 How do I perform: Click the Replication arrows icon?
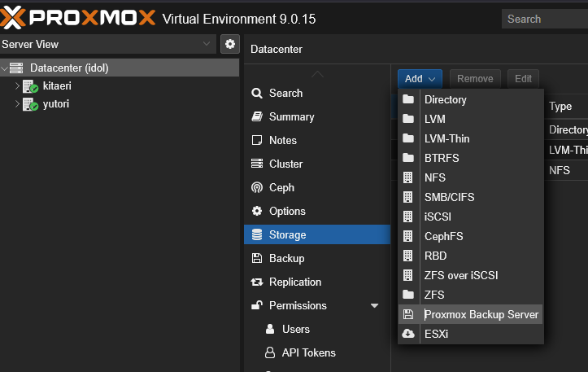click(x=257, y=282)
